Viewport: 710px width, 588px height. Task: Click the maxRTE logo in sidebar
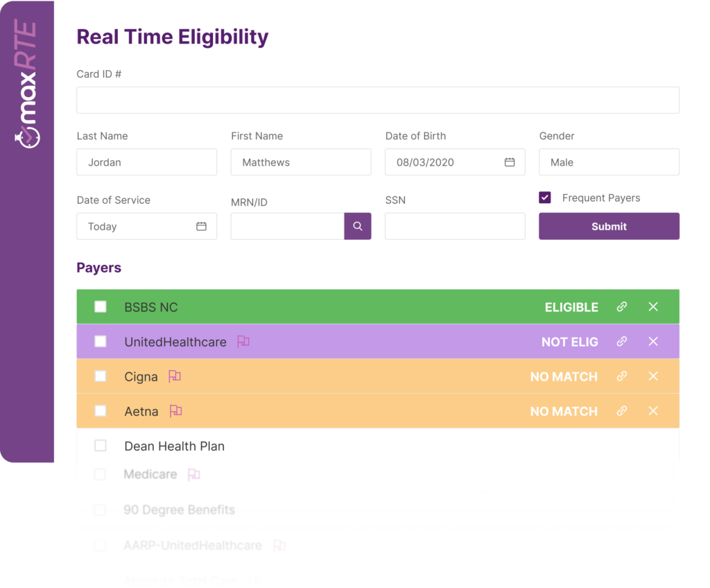pyautogui.click(x=26, y=83)
